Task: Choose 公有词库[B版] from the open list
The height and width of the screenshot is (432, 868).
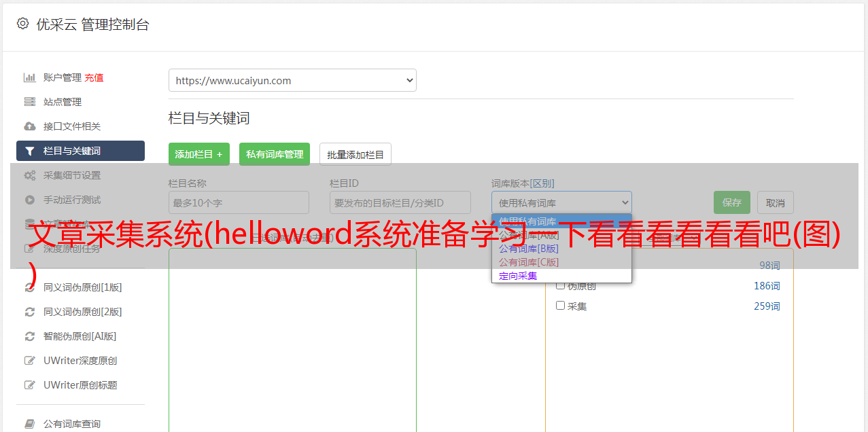Action: pyautogui.click(x=561, y=249)
